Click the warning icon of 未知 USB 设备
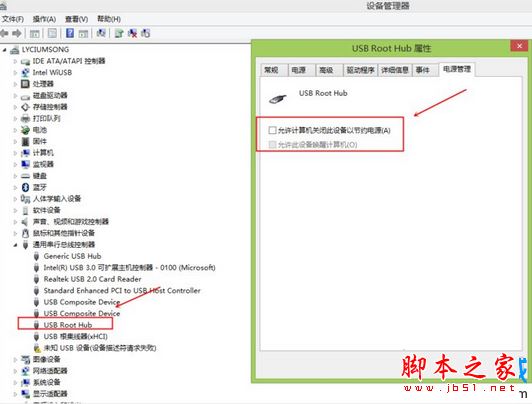This screenshot has width=532, height=404. click(37, 348)
